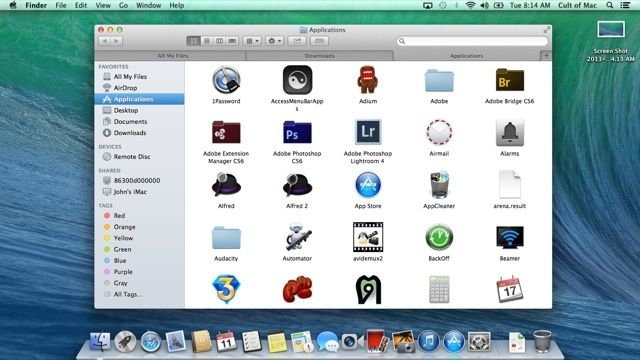Select Adobe Photoshop CS6 folder
Screen dimensions: 640x360
(297, 132)
